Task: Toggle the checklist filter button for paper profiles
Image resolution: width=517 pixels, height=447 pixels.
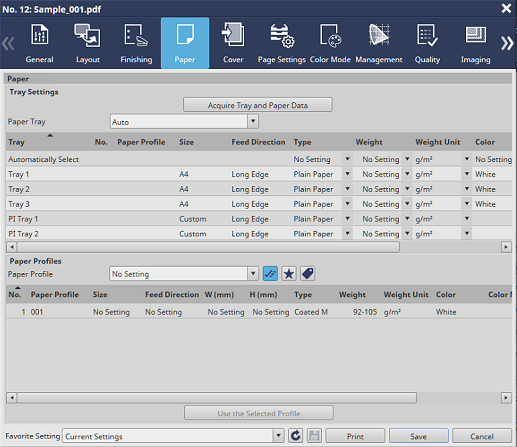Action: [x=270, y=274]
